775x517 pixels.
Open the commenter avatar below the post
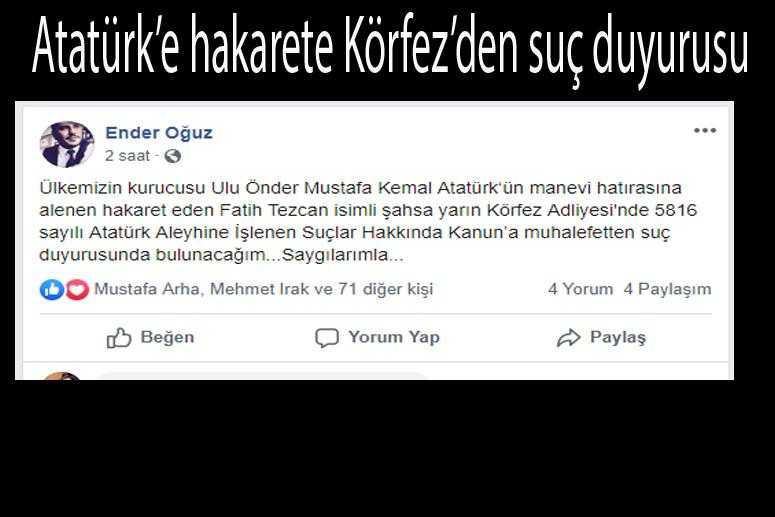(61, 376)
